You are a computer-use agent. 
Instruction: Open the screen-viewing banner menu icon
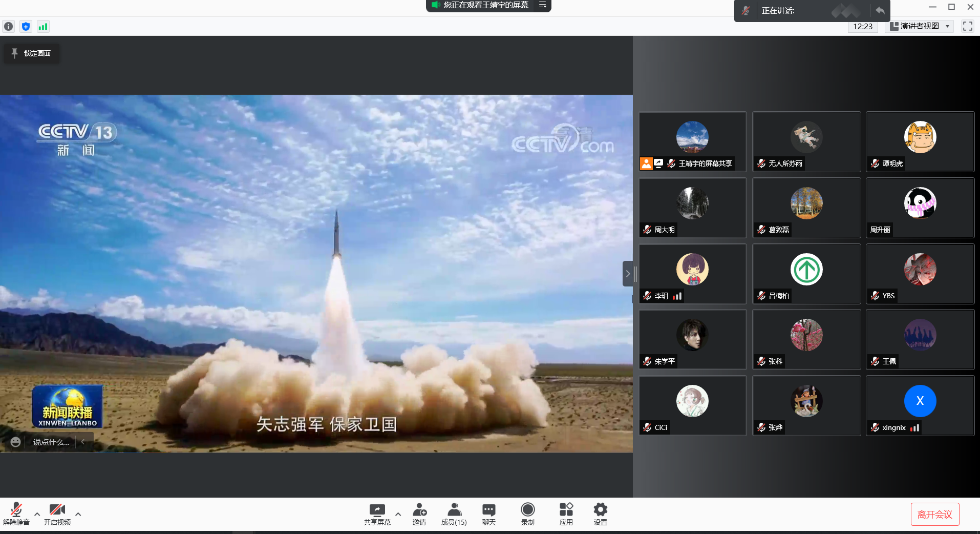(x=543, y=5)
